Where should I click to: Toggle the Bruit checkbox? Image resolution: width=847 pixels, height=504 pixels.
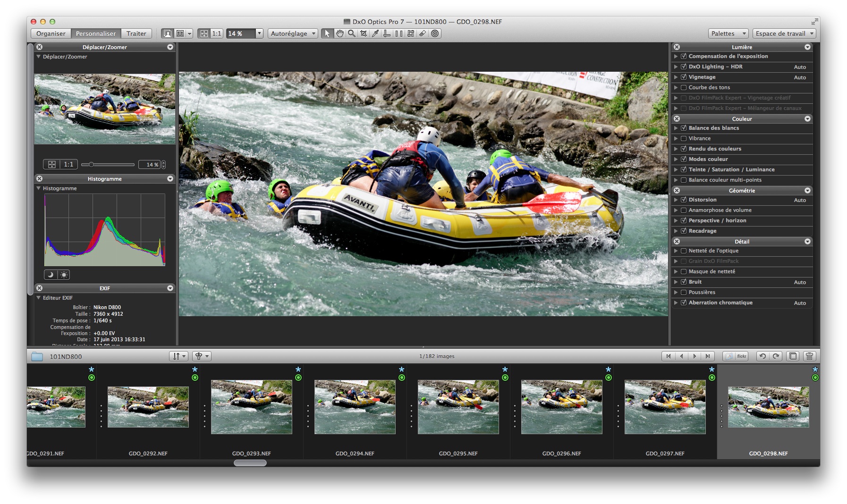(x=684, y=282)
